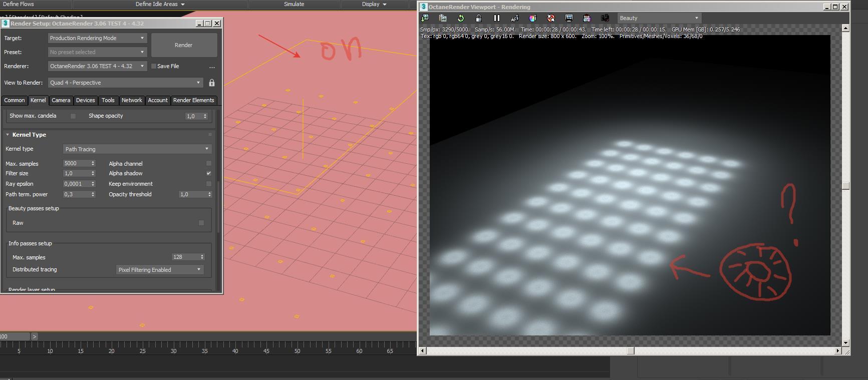Click the timeline next frame arrow button

34,336
